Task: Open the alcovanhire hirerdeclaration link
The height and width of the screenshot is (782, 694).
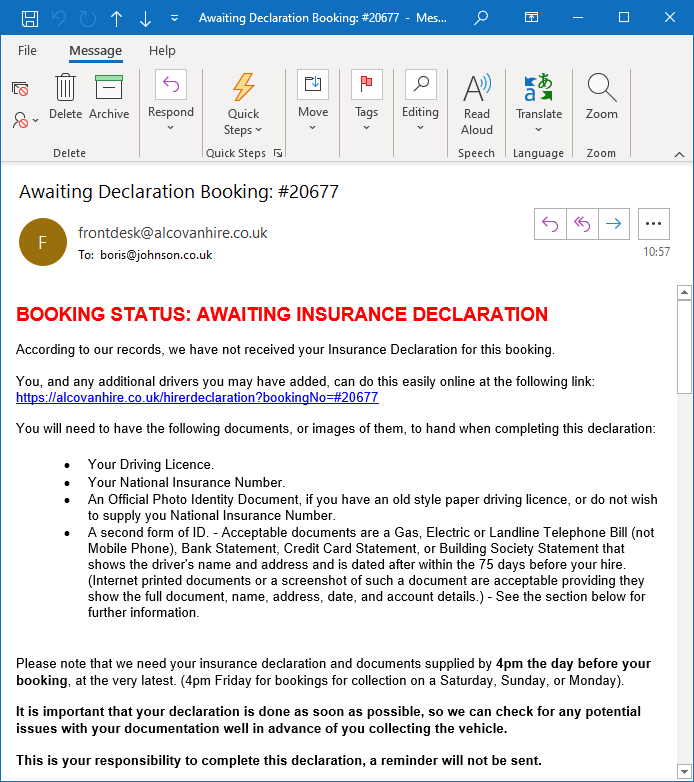Action: click(x=197, y=397)
